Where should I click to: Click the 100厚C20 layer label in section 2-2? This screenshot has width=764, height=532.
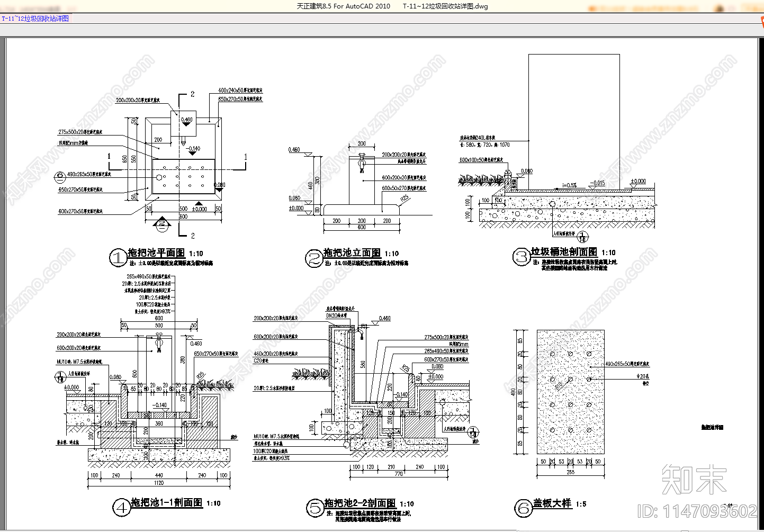[271, 451]
